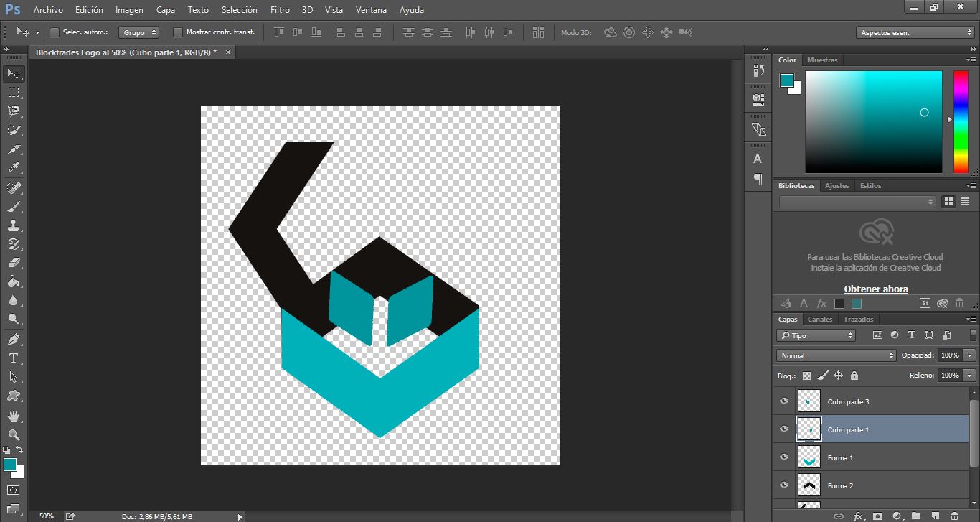980x522 pixels.
Task: Switch to the Ajustes tab
Action: tap(837, 186)
